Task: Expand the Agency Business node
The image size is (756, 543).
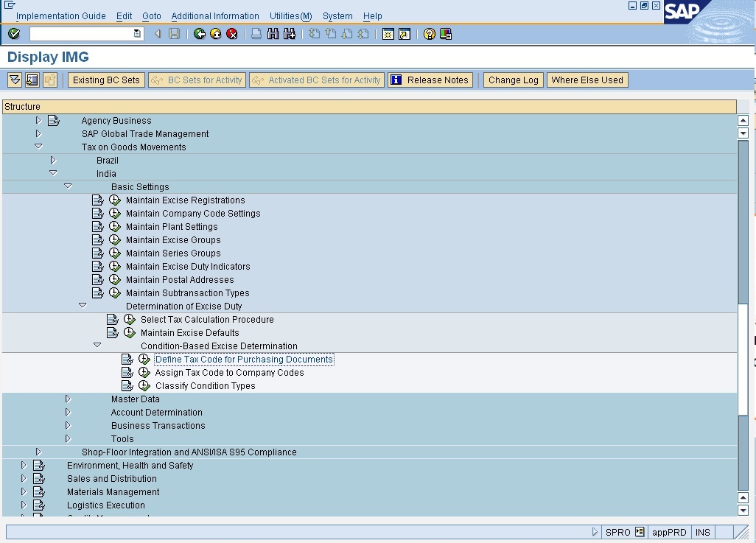Action: [38, 120]
